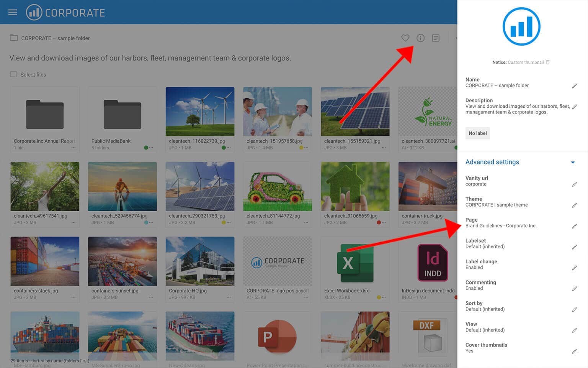Edit Vanity url using pencil icon
Screen dimensions: 588x368
pos(574,184)
